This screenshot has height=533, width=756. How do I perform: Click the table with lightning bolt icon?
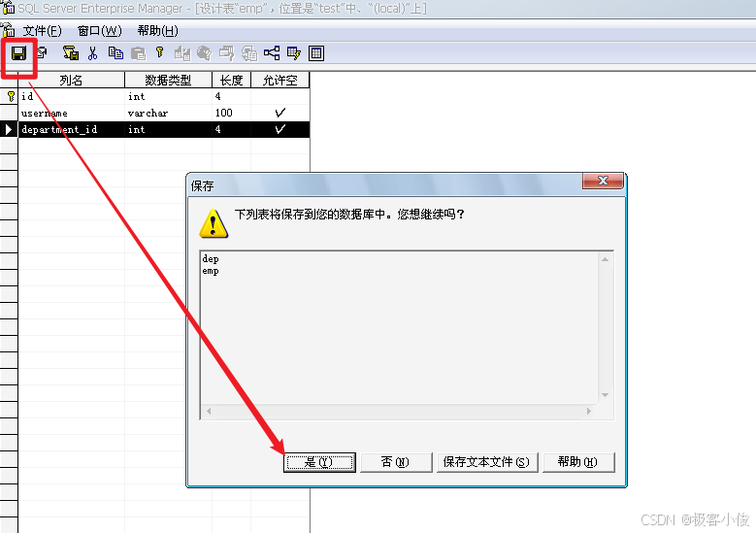point(294,53)
